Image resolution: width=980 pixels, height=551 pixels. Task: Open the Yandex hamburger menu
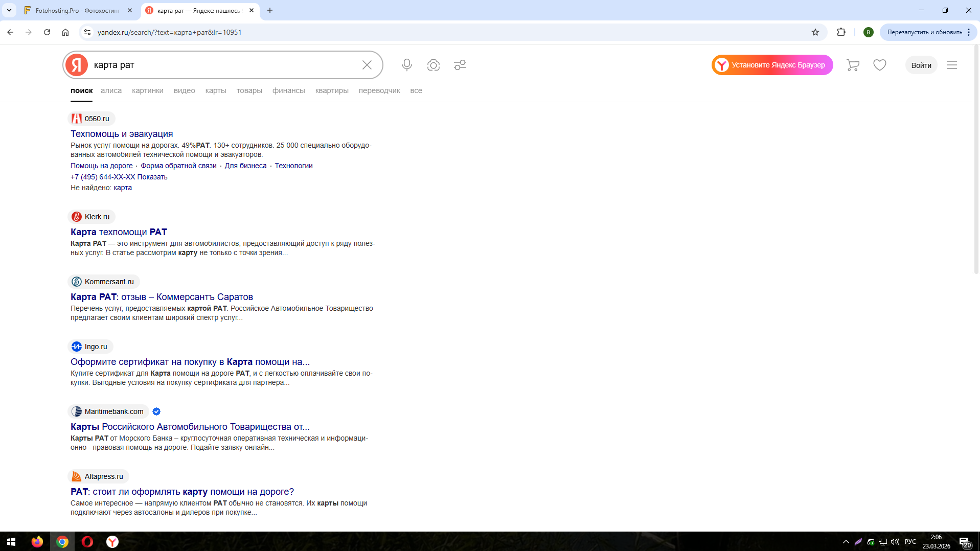coord(952,65)
